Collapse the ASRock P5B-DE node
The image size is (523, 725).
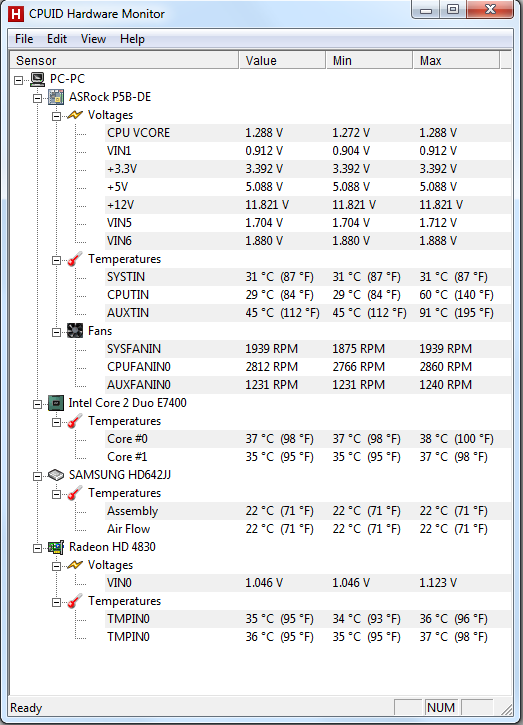click(37, 98)
